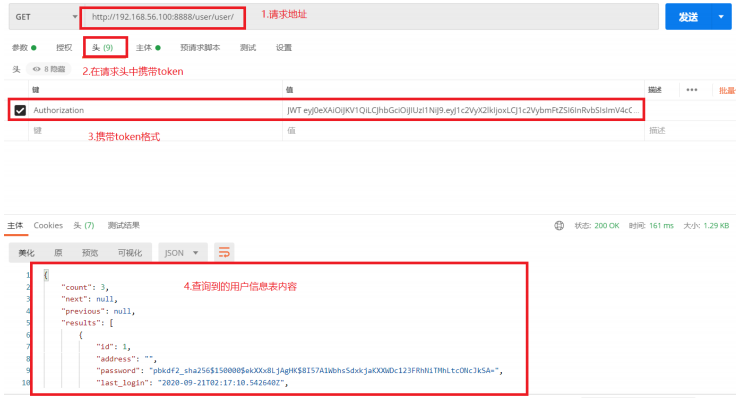This screenshot has width=744, height=406.
Task: Select the "previous": null line
Action: pyautogui.click(x=98, y=312)
